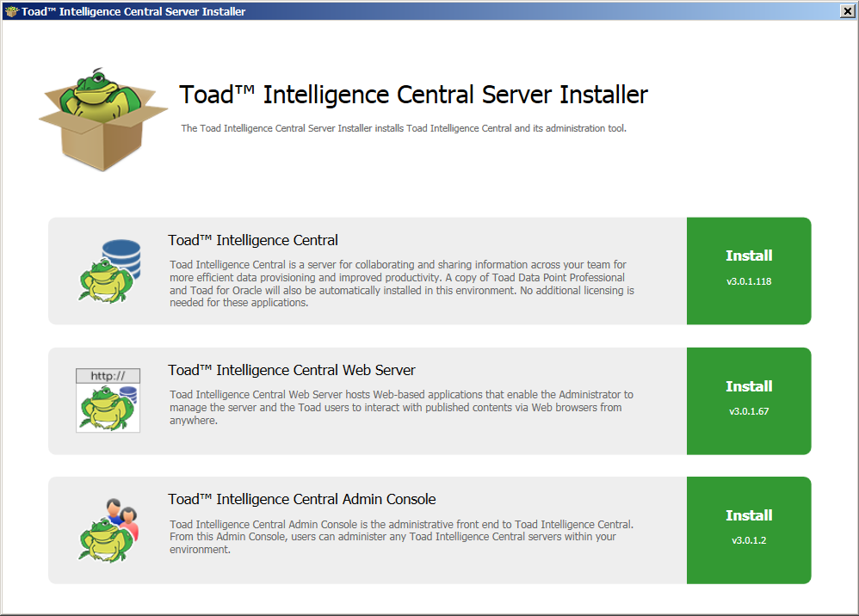Click the Admin Console toad with users icon
The width and height of the screenshot is (859, 616).
(x=108, y=530)
